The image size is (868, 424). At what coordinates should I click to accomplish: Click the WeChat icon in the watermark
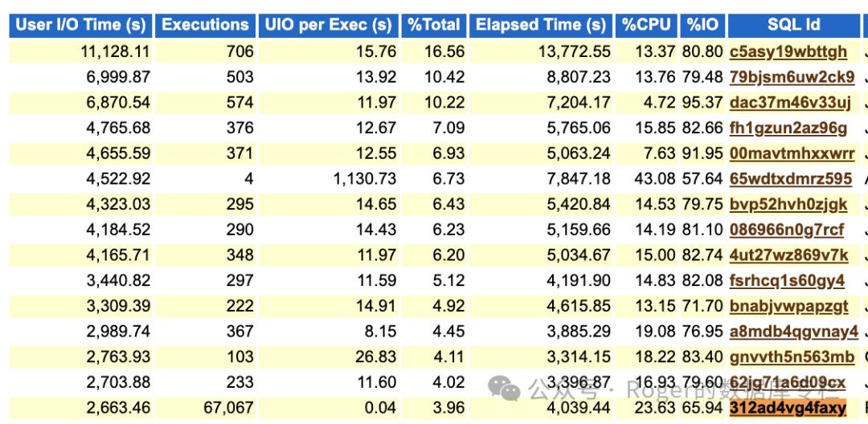click(x=510, y=390)
